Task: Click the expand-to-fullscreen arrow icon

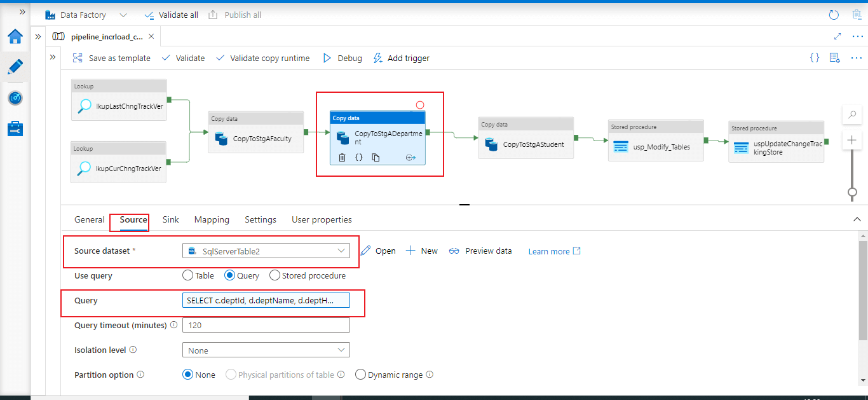Action: [x=837, y=36]
